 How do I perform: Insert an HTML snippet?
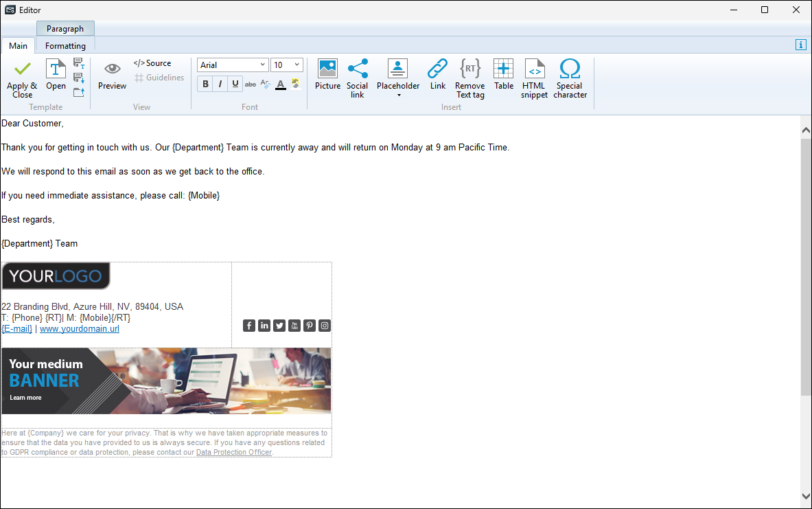pyautogui.click(x=534, y=69)
